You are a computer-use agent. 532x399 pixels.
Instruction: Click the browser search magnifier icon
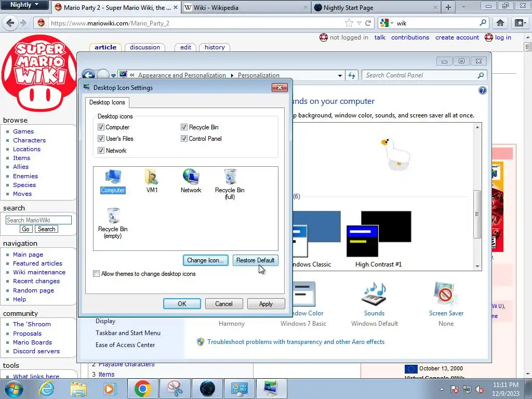pos(483,23)
